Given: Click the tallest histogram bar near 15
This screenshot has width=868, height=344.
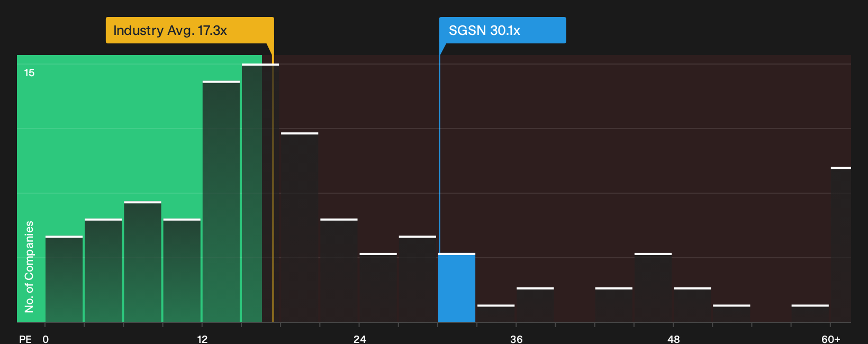Looking at the screenshot, I should pos(260,193).
